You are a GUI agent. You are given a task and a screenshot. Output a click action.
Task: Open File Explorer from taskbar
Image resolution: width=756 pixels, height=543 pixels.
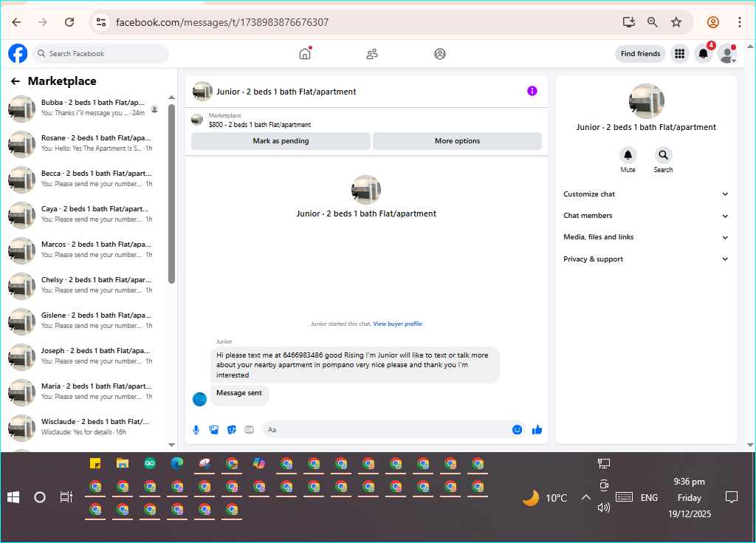123,464
